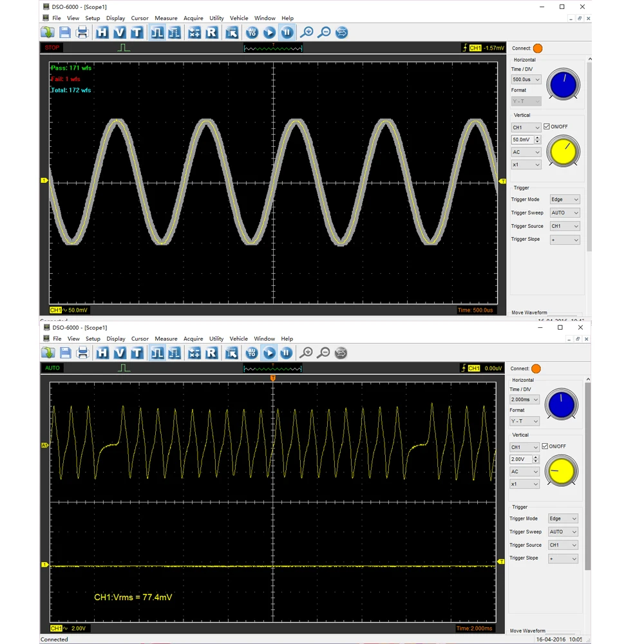Click the pulse waveform icon in bottom toolbar
644x644 pixels.
157,353
